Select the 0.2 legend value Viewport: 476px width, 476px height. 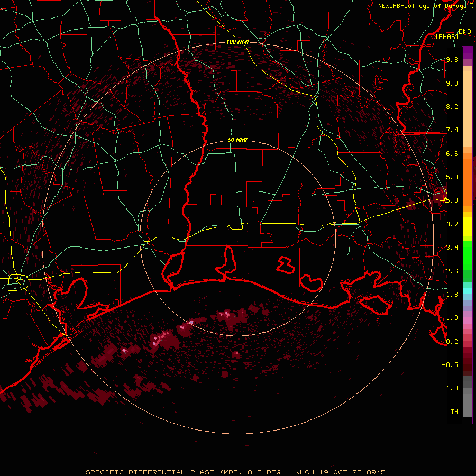click(x=452, y=341)
